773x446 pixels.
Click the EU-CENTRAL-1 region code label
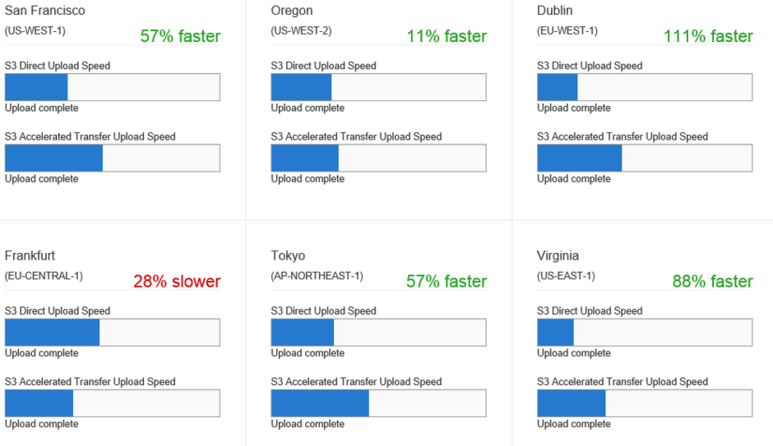(x=44, y=276)
